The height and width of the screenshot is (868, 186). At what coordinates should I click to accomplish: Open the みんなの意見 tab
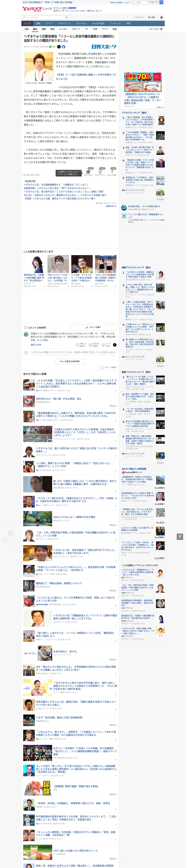pyautogui.click(x=99, y=24)
